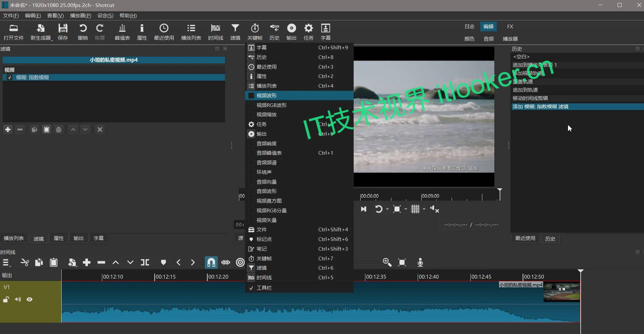
Task: Toggle timeline snapping magnet icon
Action: pos(211,262)
